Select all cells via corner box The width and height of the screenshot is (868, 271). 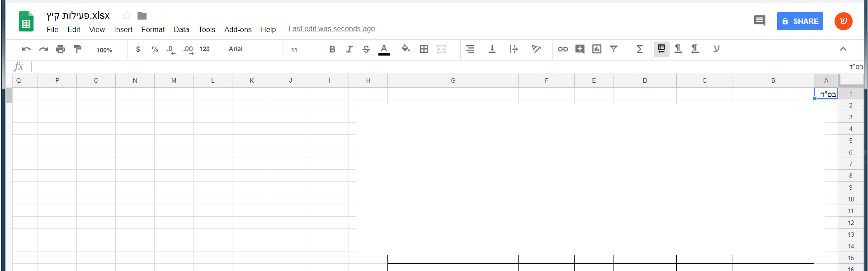point(851,80)
